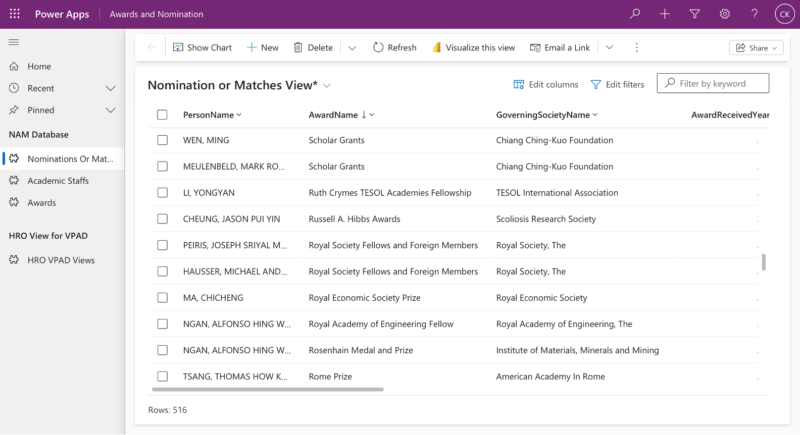The image size is (800, 435).
Task: Open LI, YONGYAN record link
Action: (209, 193)
